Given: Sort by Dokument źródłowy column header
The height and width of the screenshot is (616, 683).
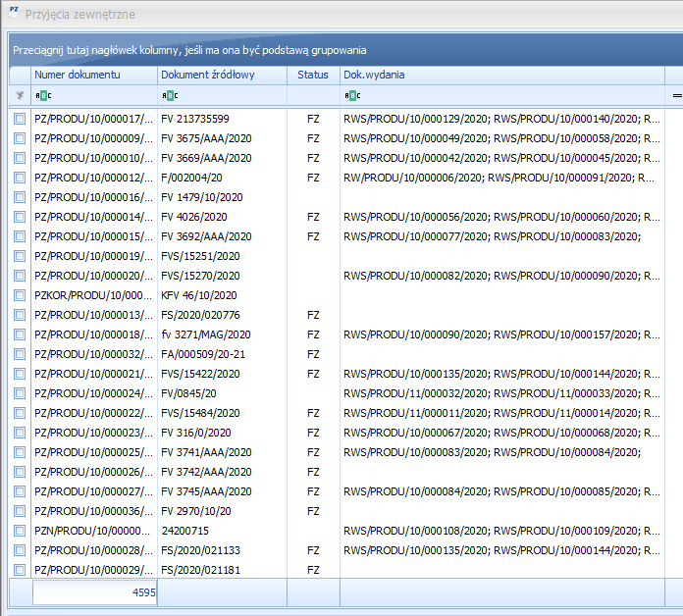Looking at the screenshot, I should click(x=222, y=75).
